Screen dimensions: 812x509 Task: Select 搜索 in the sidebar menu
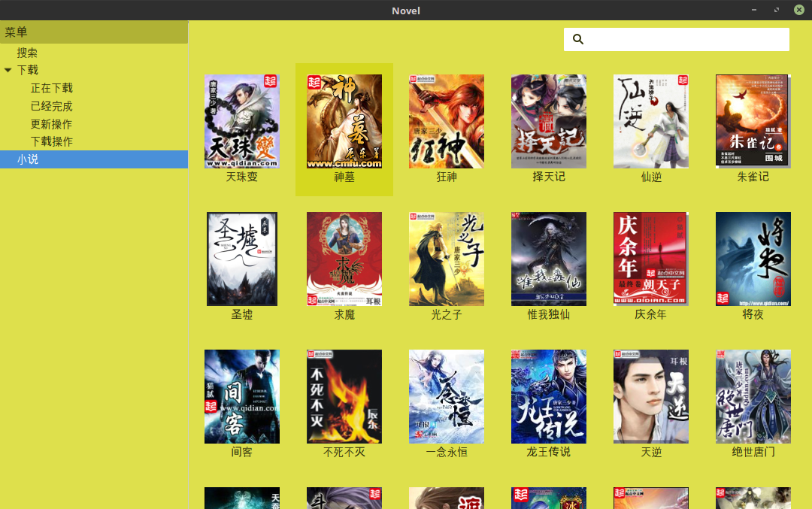[x=27, y=53]
